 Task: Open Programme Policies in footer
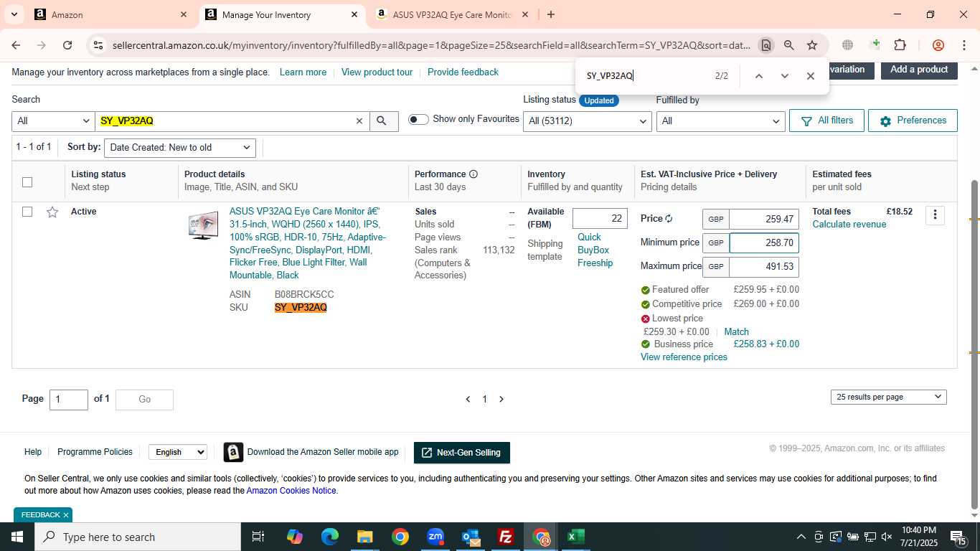(95, 452)
